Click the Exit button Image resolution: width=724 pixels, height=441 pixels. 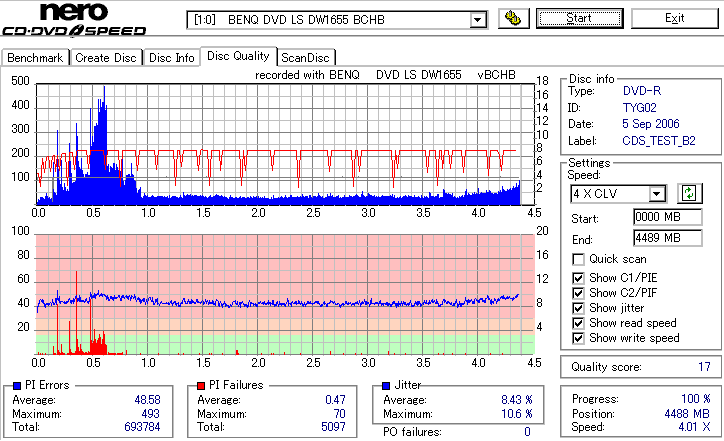coord(675,18)
